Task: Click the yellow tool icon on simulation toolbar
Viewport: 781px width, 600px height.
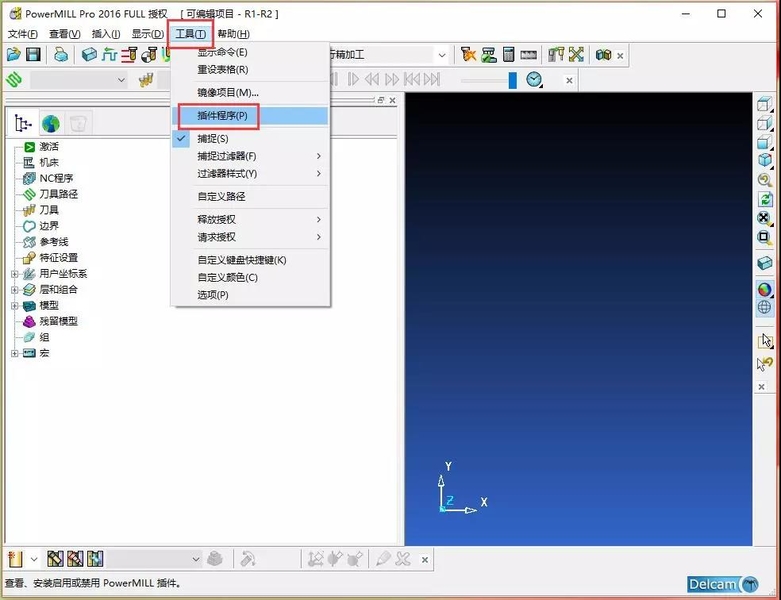Action: (145, 80)
